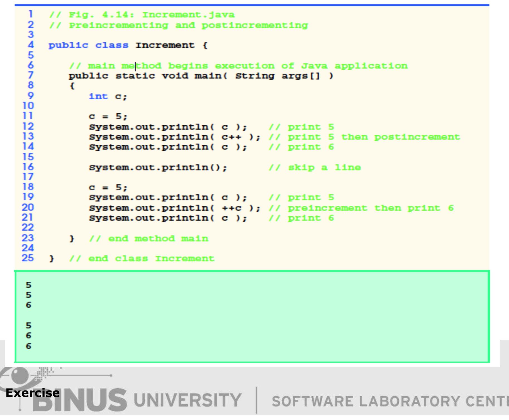Click line number 25 in the gutter

click(x=28, y=258)
